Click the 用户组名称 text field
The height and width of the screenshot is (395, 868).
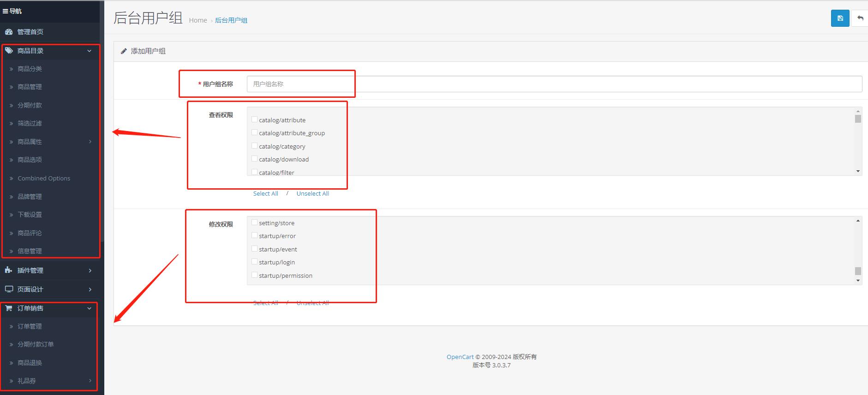click(554, 84)
